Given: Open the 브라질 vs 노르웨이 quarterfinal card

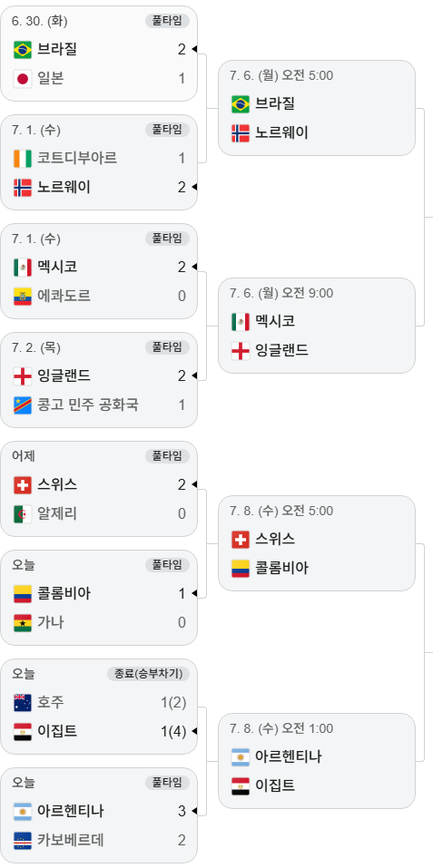Looking at the screenshot, I should [x=317, y=108].
